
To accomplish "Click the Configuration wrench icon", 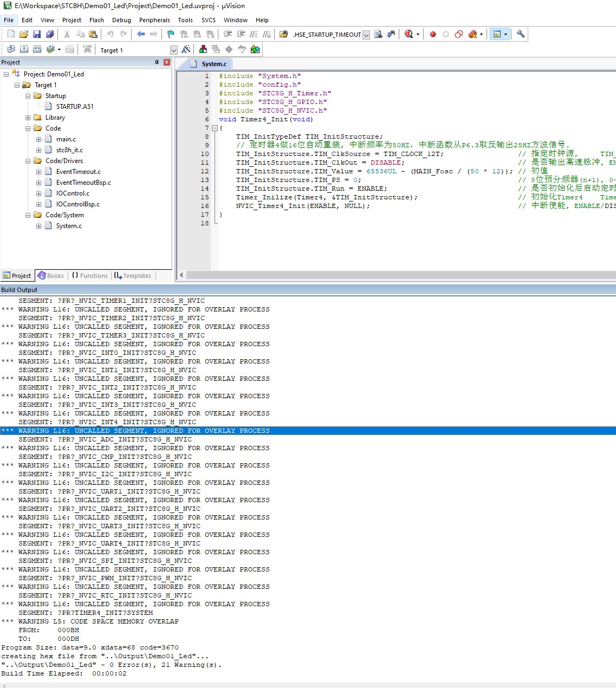I will 521,34.
